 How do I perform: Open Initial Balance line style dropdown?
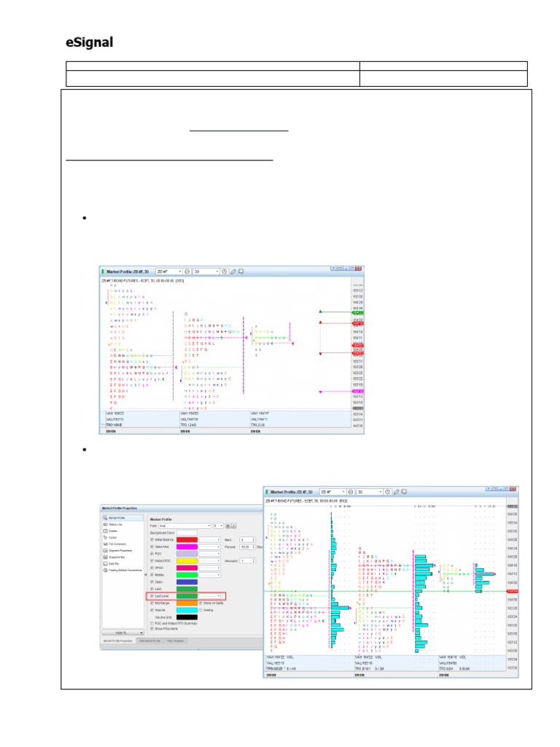coord(209,540)
